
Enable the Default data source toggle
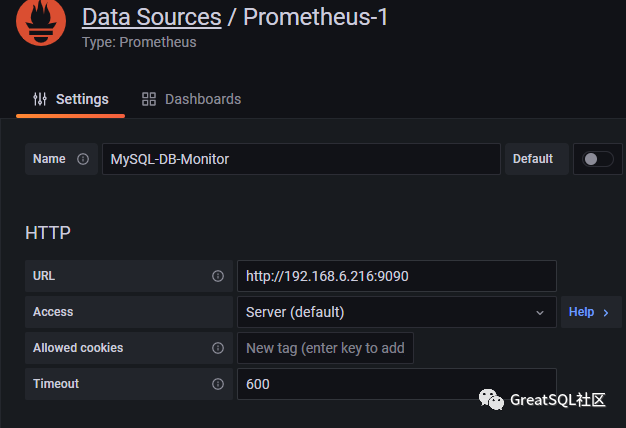click(x=597, y=159)
